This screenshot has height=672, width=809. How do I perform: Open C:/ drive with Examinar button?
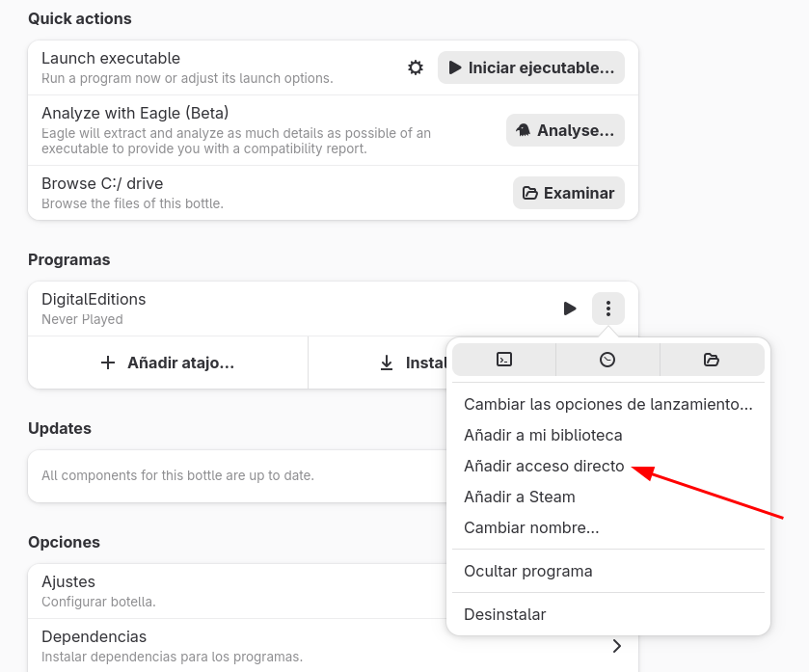569,193
